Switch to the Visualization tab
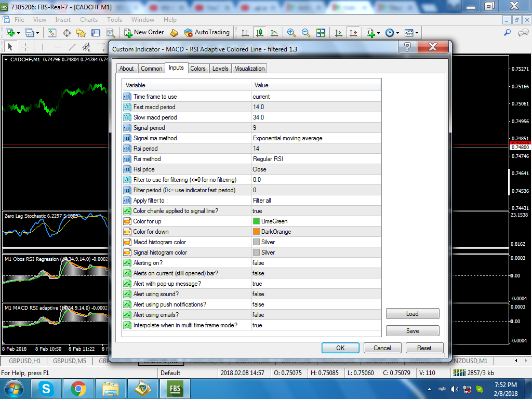Image resolution: width=532 pixels, height=399 pixels. 249,69
